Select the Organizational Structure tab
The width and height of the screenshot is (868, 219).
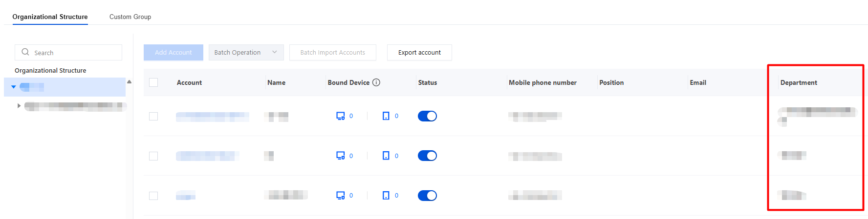(50, 17)
